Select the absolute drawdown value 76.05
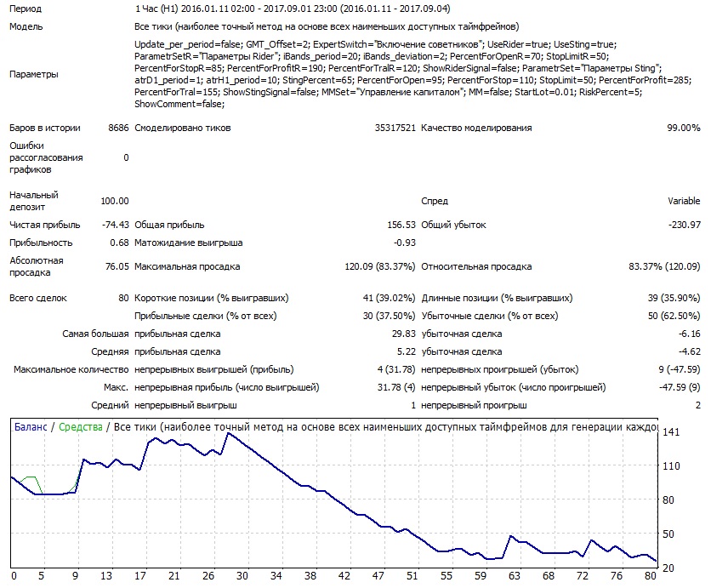This screenshot has height=588, width=711. [117, 266]
